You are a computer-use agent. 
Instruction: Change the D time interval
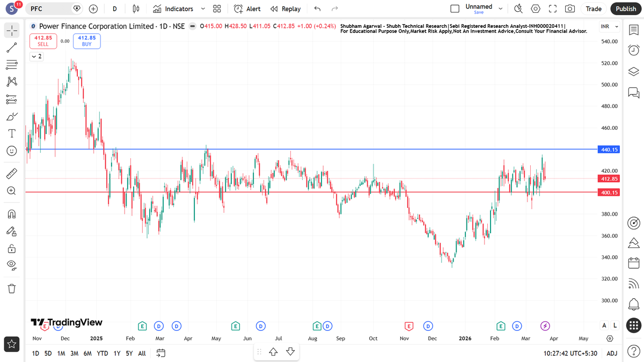pos(115,9)
